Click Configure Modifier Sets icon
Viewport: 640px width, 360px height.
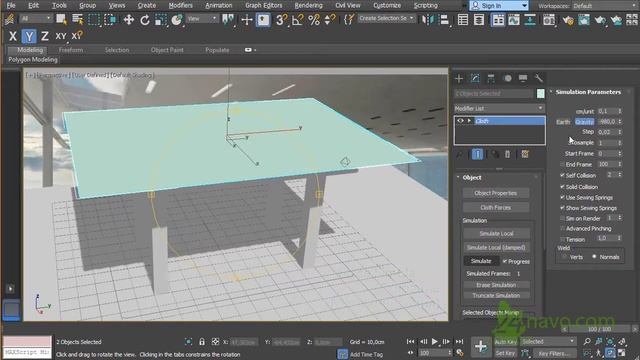(x=525, y=154)
